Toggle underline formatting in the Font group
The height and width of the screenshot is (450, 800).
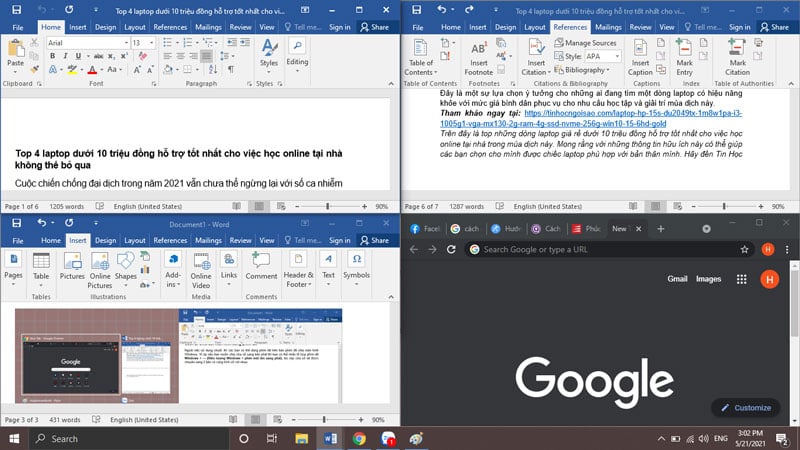point(79,57)
